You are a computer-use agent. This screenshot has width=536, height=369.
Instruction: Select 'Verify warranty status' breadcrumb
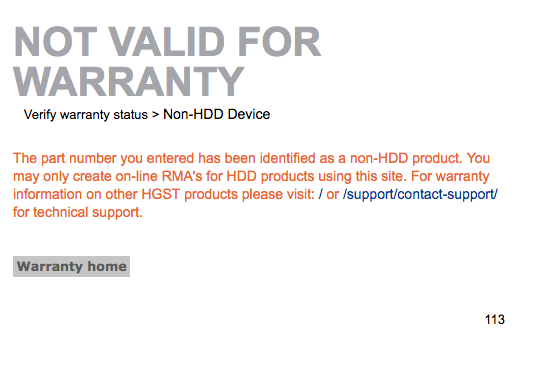point(85,114)
